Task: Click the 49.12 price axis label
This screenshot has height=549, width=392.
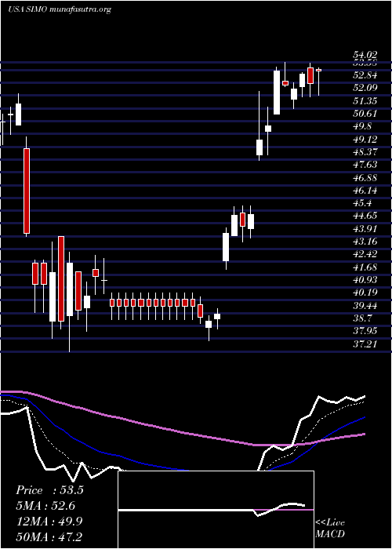Action: point(365,140)
